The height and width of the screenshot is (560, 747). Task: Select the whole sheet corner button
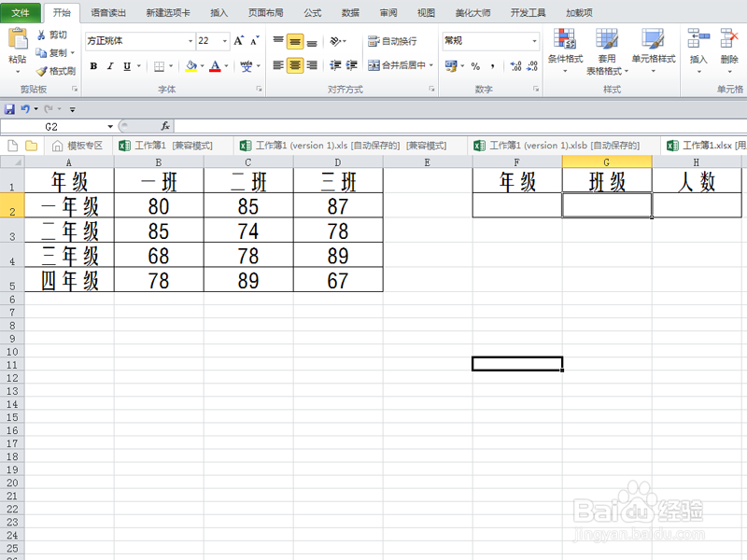point(12,161)
